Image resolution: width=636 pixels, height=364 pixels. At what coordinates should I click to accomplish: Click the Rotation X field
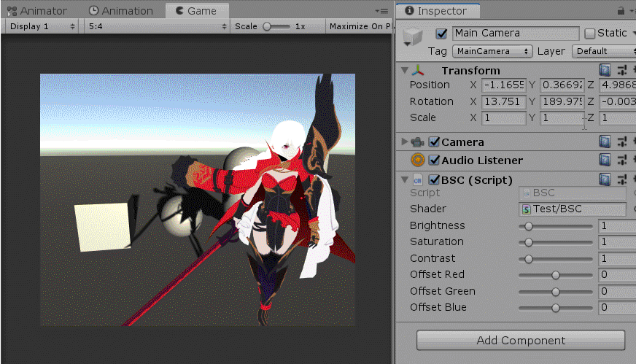pyautogui.click(x=503, y=101)
